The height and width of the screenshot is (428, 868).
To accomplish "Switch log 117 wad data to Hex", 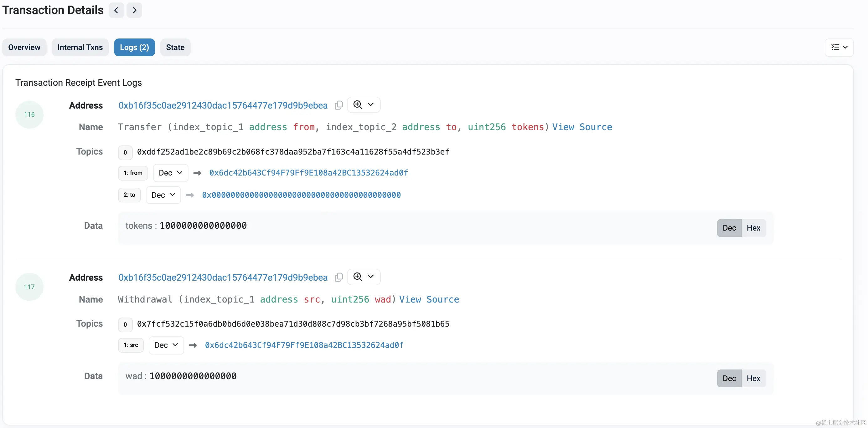I will click(x=753, y=379).
